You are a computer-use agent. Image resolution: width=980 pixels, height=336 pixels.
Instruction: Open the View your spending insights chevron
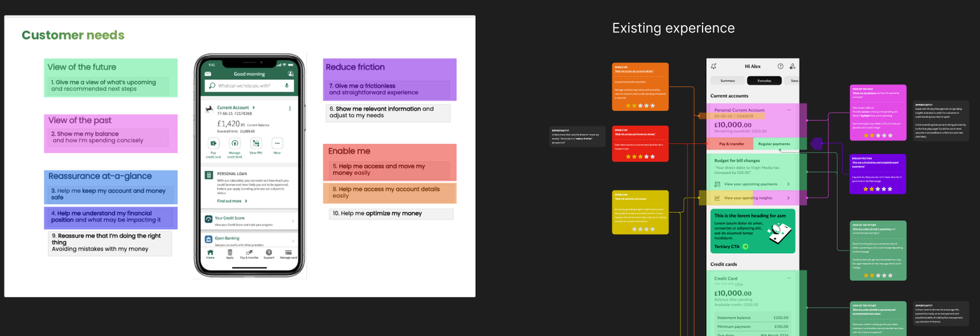click(x=788, y=198)
